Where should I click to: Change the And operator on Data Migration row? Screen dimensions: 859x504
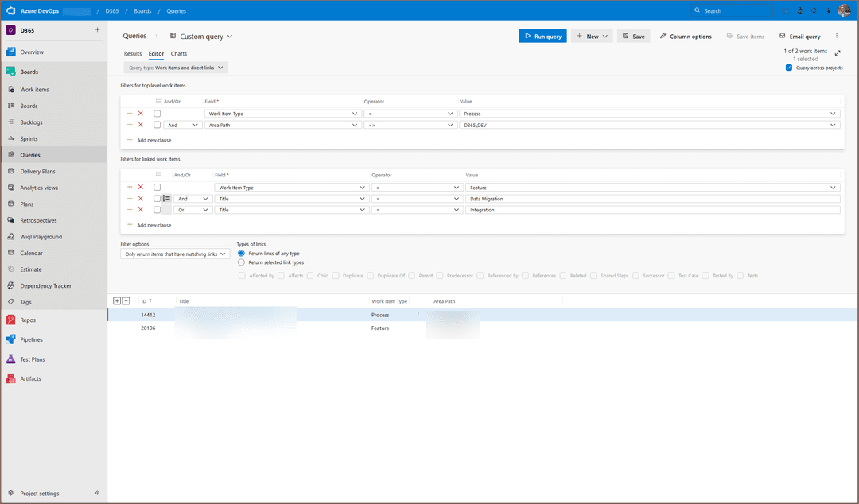tap(192, 199)
